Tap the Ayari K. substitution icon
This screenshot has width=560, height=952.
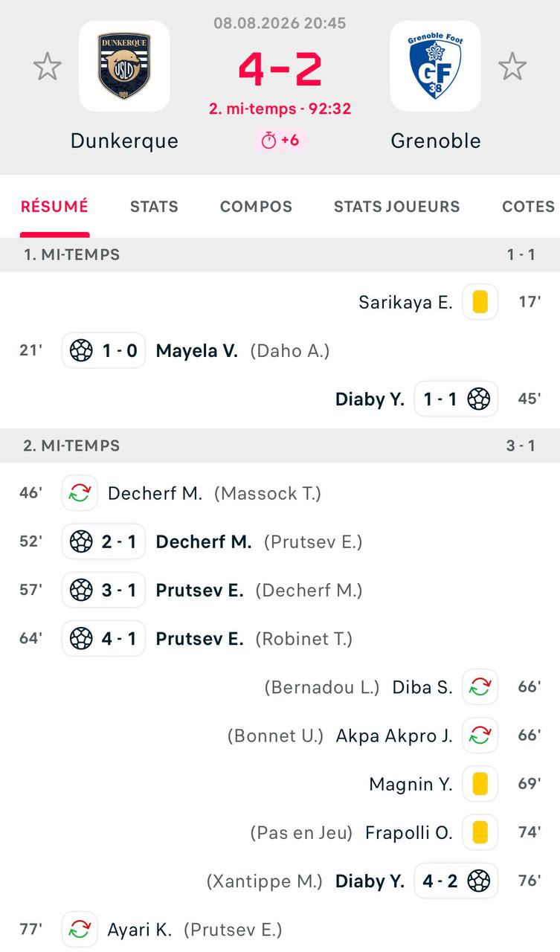(80, 930)
